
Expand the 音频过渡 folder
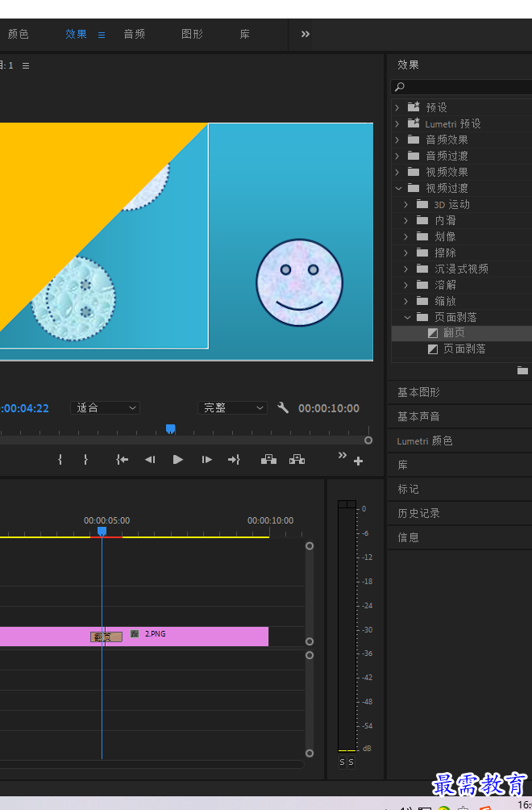point(397,156)
